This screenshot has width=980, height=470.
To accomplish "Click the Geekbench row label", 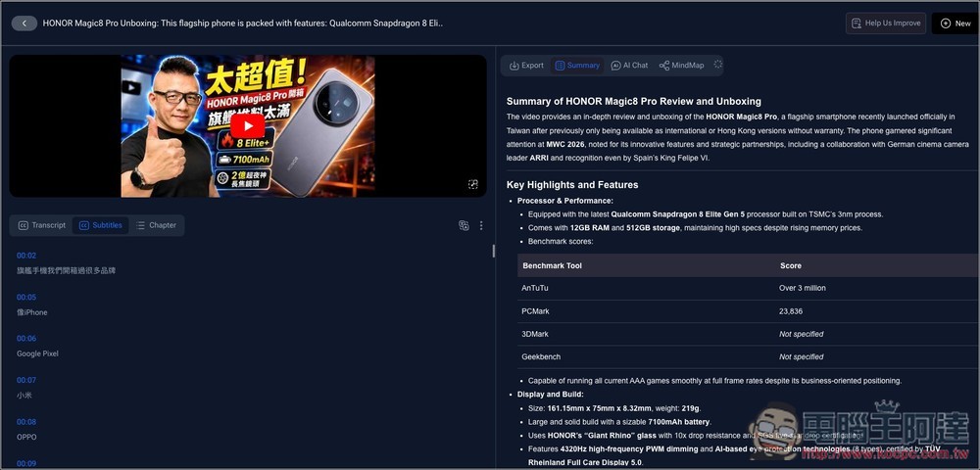I will point(541,357).
